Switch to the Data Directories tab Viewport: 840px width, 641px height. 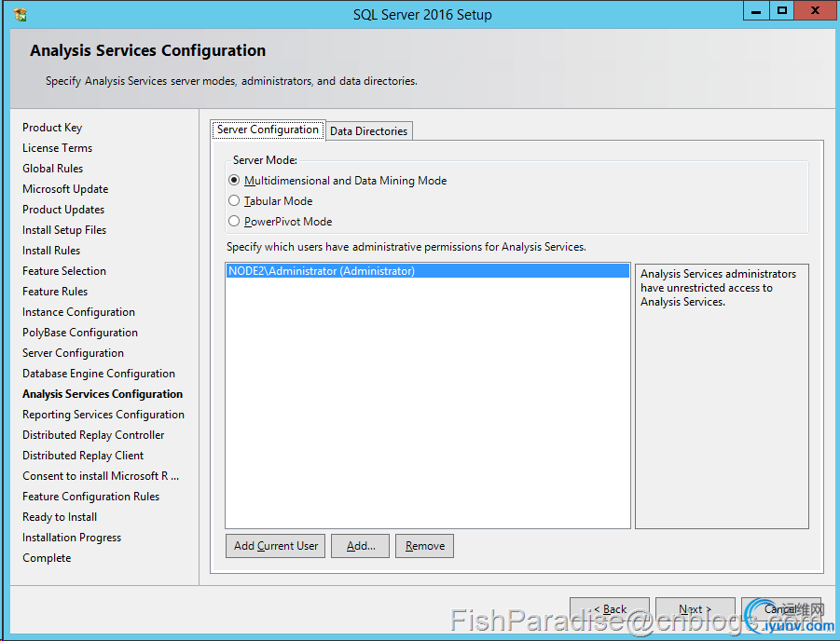click(x=368, y=131)
